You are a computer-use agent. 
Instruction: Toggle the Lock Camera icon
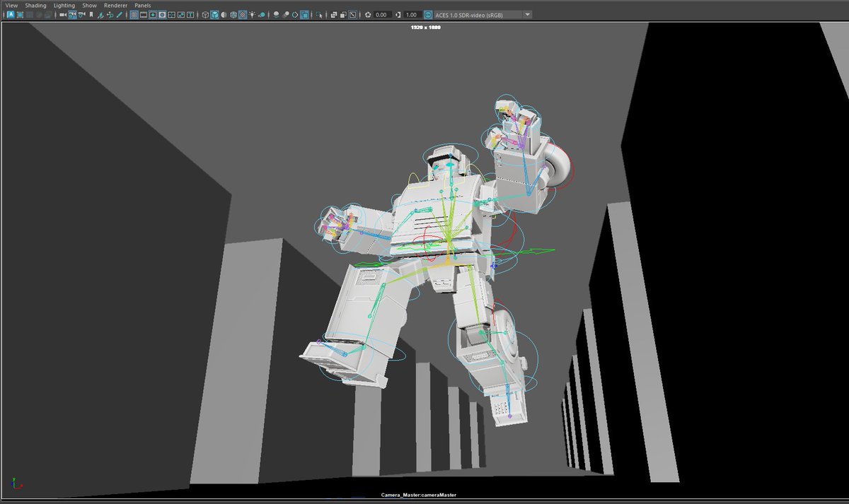(x=72, y=14)
